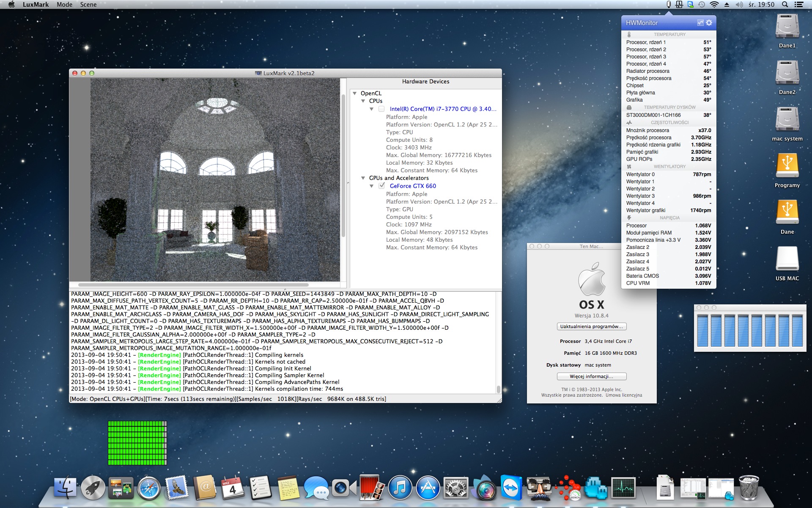Launch Safari from the Dock
The height and width of the screenshot is (508, 812).
pos(149,488)
